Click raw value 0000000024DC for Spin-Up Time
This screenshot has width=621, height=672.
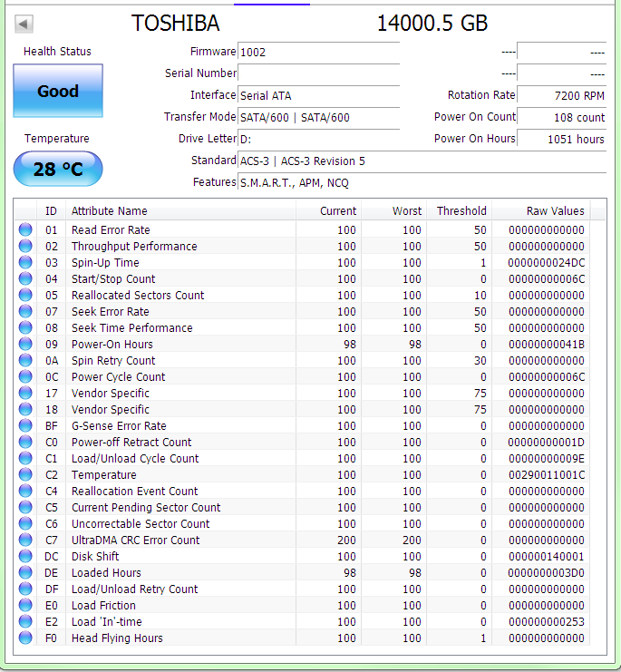546,263
